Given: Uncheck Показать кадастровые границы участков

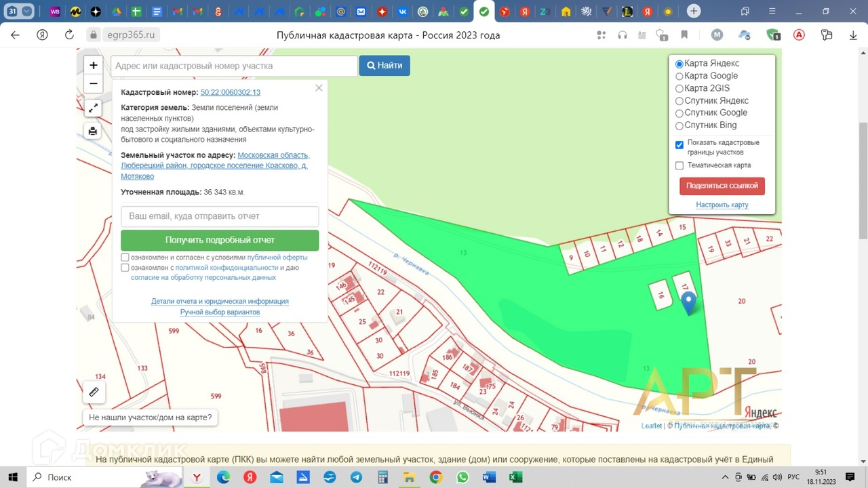Looking at the screenshot, I should click(x=679, y=144).
